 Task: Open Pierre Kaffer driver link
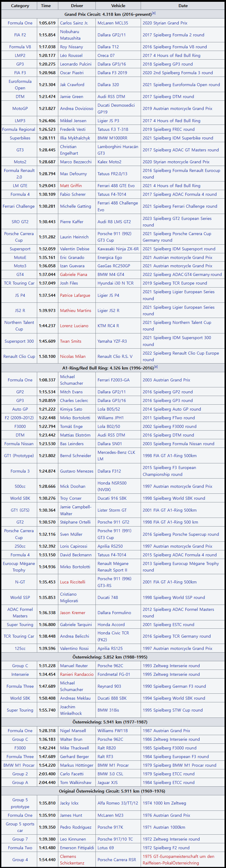click(72, 222)
